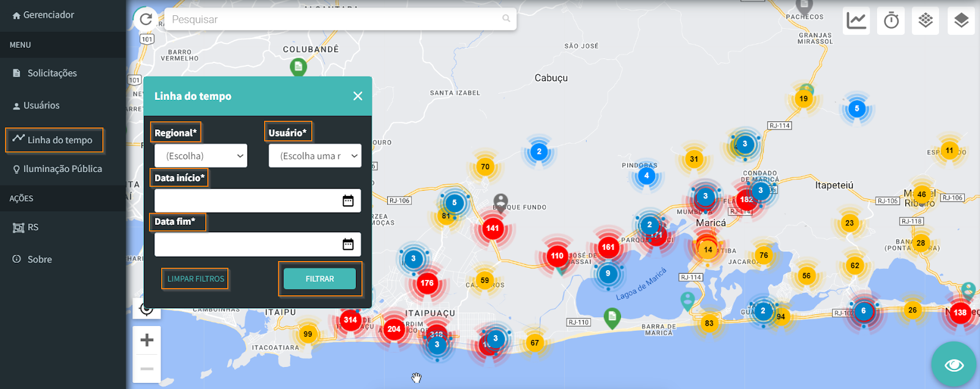Open Solicitações in the sidebar
Viewport: 980px width, 389px height.
pyautogui.click(x=51, y=74)
